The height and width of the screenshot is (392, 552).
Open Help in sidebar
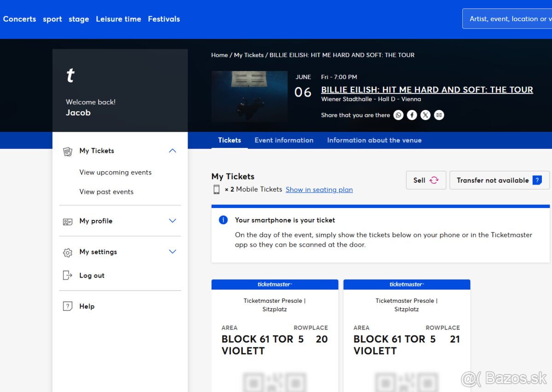(x=87, y=306)
